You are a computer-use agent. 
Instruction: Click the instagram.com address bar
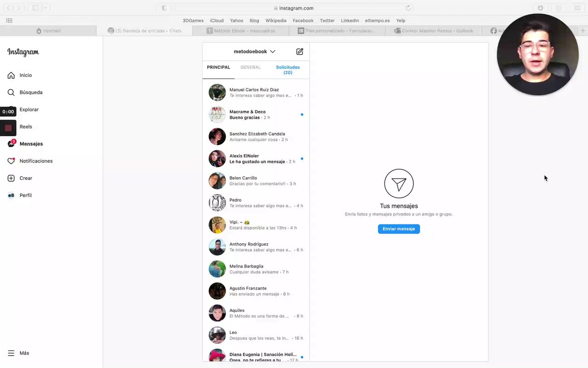click(294, 8)
